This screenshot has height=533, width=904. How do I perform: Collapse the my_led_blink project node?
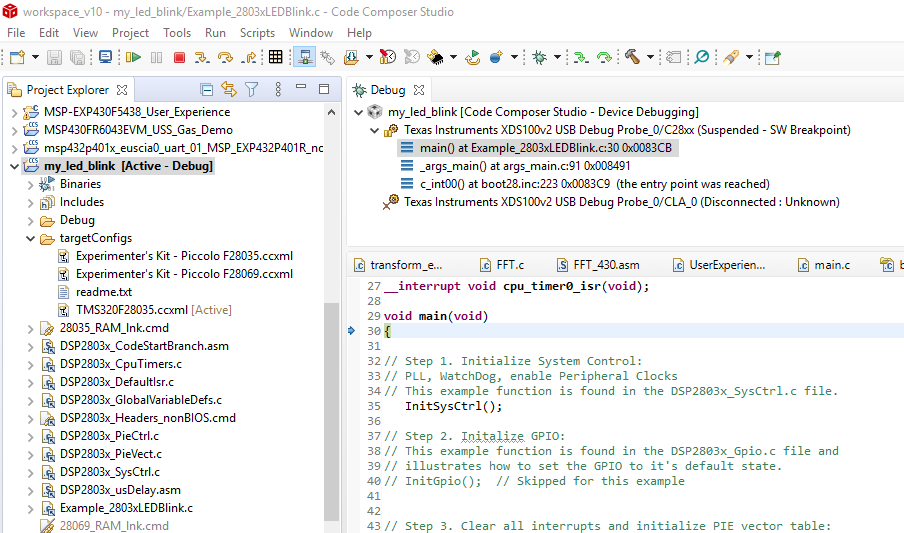(14, 166)
